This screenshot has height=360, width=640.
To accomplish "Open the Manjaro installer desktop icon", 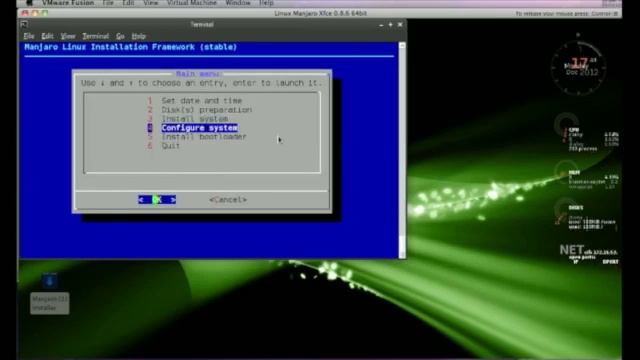I will (x=49, y=281).
